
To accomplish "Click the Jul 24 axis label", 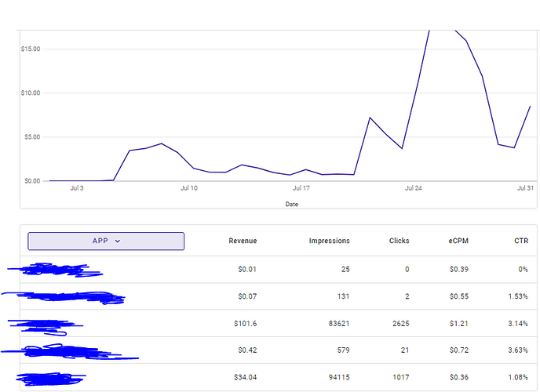I will [414, 188].
